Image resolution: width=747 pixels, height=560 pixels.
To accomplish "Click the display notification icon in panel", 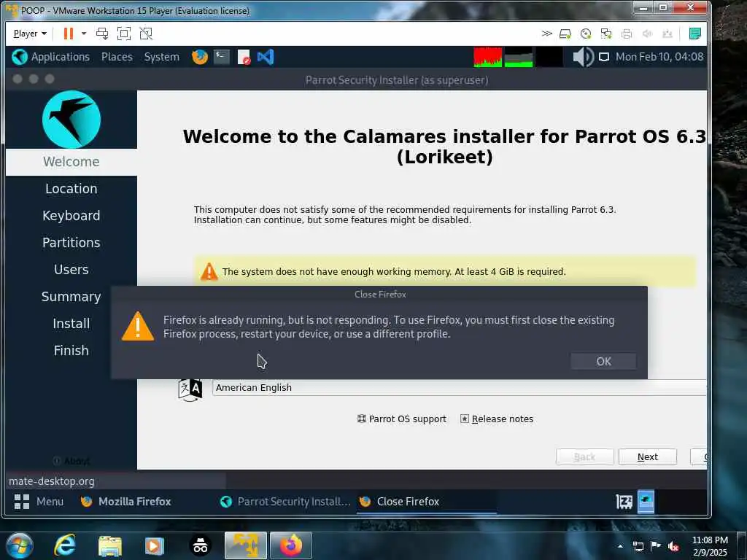I will click(603, 57).
